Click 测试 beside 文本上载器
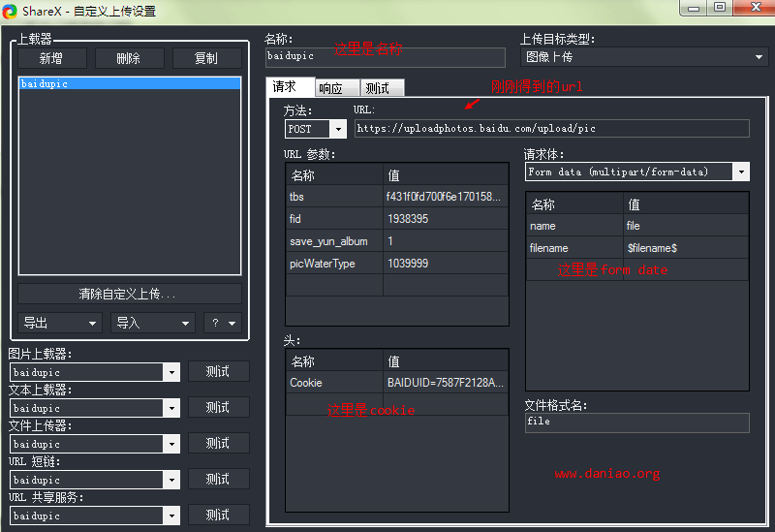Viewport: 775px width, 532px height. 218,407
